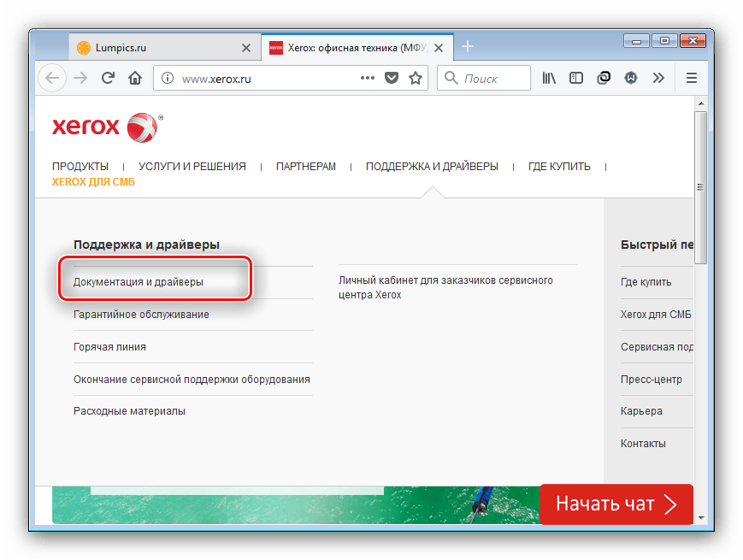Toggle the sidebar view icon
This screenshot has width=743, height=560.
(576, 78)
